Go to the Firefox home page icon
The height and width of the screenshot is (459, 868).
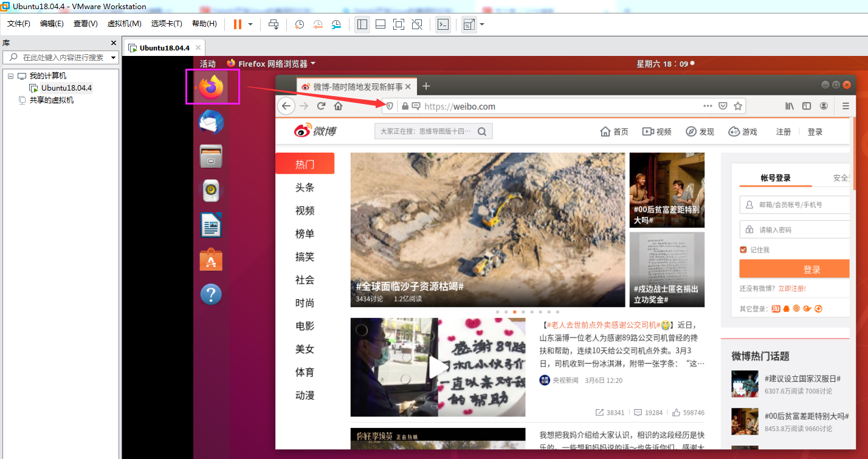[x=339, y=106]
